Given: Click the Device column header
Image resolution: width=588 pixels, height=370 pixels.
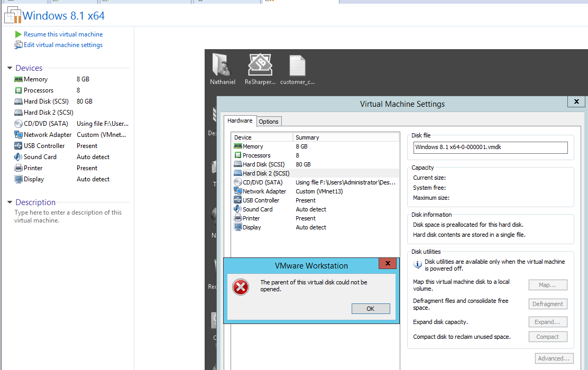Looking at the screenshot, I should 262,137.
